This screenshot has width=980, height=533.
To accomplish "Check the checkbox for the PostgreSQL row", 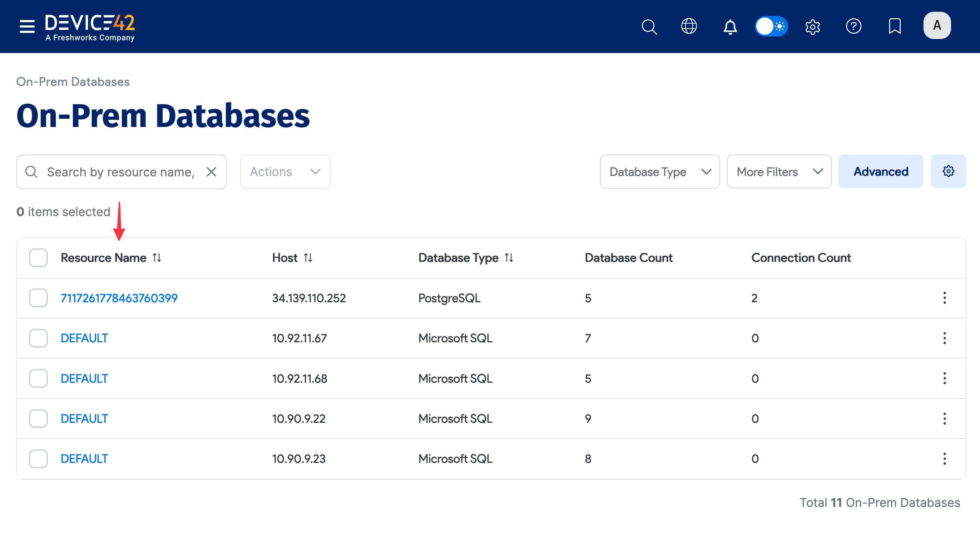I will (x=38, y=298).
